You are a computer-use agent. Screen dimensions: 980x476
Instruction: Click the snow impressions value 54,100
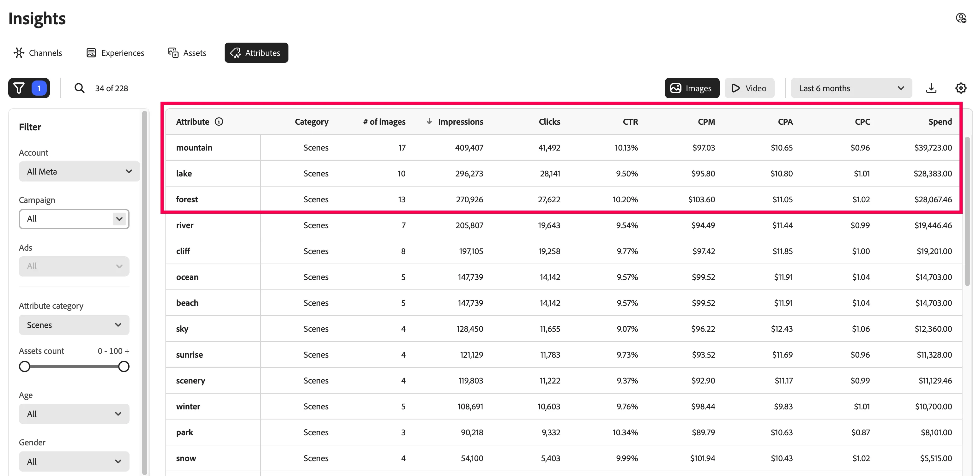[x=472, y=458]
